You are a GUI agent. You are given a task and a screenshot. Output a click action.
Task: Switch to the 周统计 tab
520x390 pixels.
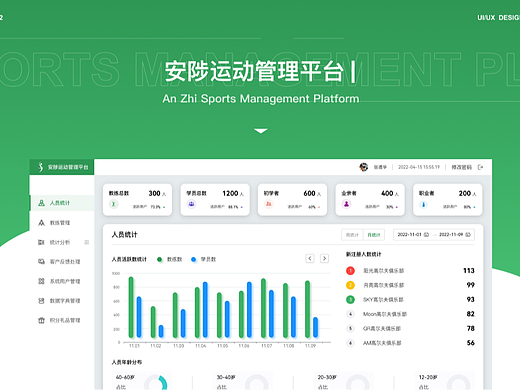click(x=352, y=235)
